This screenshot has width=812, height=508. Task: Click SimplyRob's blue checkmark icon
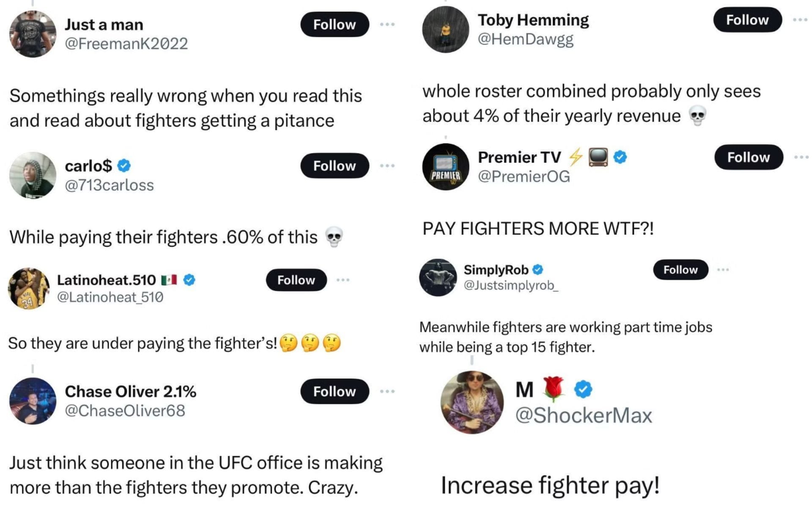pos(537,269)
